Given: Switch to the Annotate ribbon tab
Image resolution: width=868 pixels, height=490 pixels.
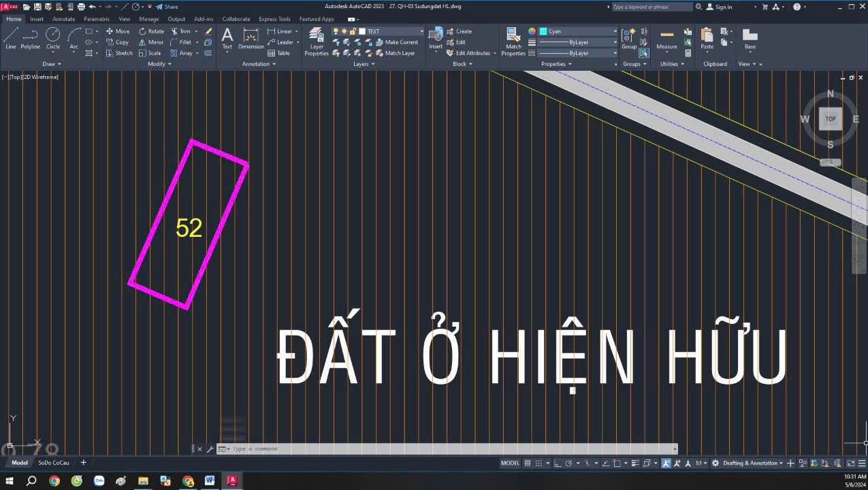Looking at the screenshot, I should pos(63,18).
